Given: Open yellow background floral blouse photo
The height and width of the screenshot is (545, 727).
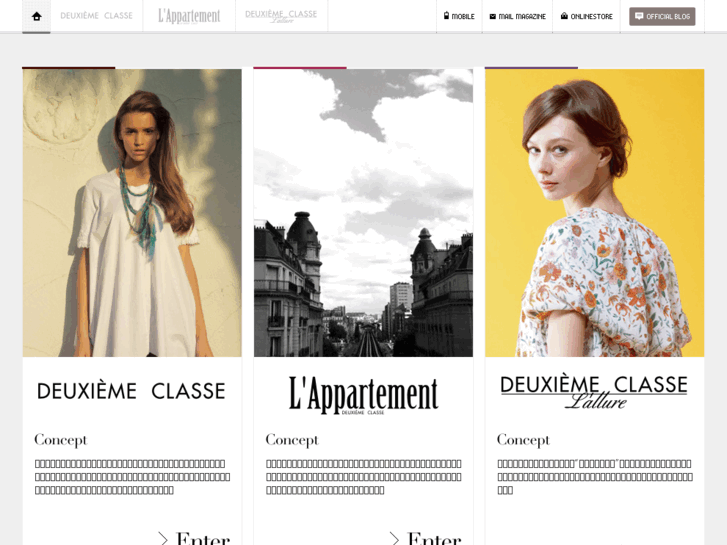Looking at the screenshot, I should pyautogui.click(x=595, y=213).
